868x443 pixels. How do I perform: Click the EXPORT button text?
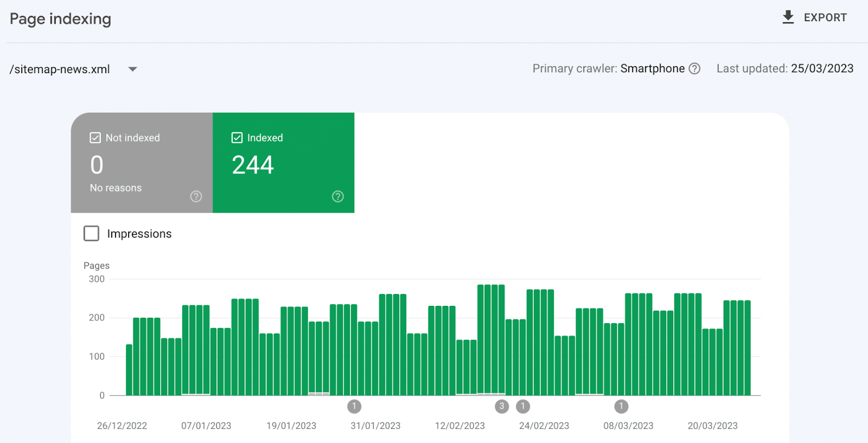(x=825, y=18)
